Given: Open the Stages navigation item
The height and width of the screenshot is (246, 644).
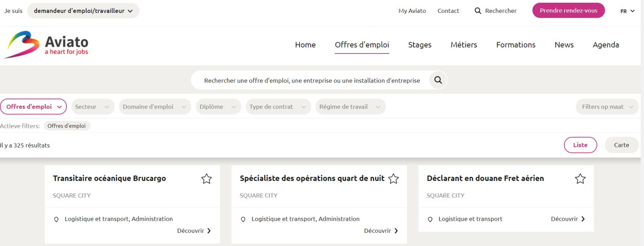Looking at the screenshot, I should pos(420,45).
